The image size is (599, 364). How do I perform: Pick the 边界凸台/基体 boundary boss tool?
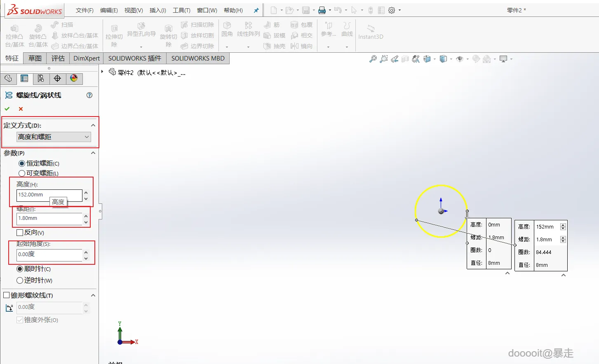click(x=75, y=46)
